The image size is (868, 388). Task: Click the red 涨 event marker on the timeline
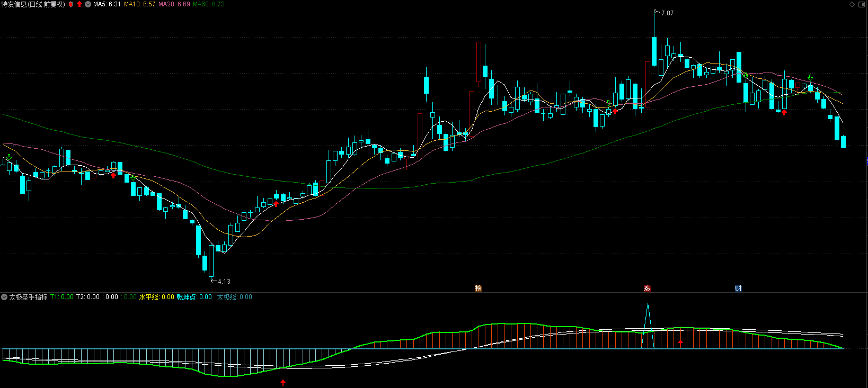647,288
